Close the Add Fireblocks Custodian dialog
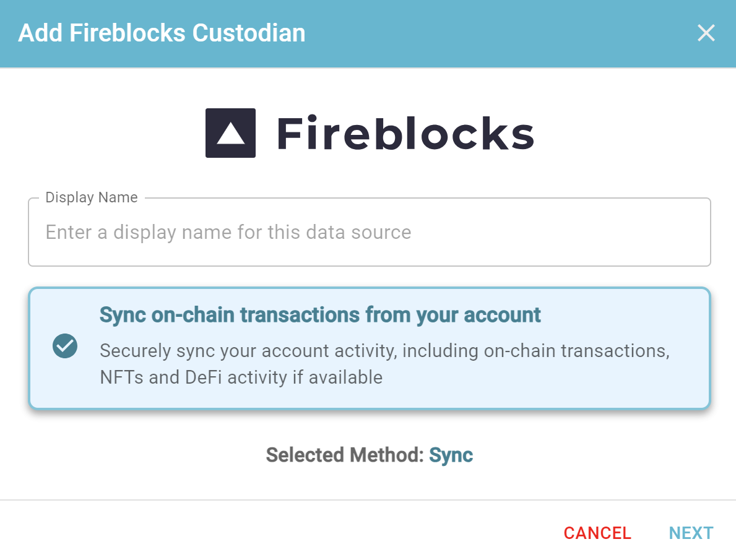This screenshot has width=736, height=560. point(706,33)
